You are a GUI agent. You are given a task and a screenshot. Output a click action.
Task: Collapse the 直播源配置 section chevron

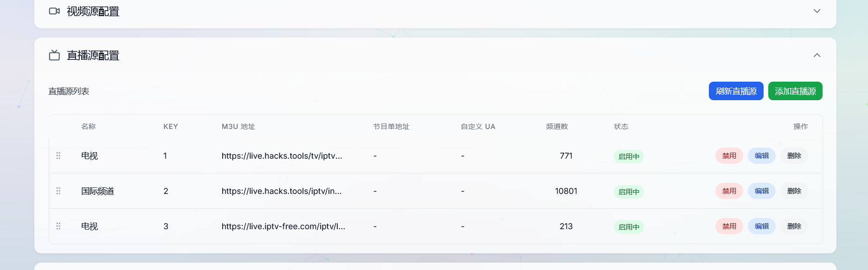click(x=817, y=56)
